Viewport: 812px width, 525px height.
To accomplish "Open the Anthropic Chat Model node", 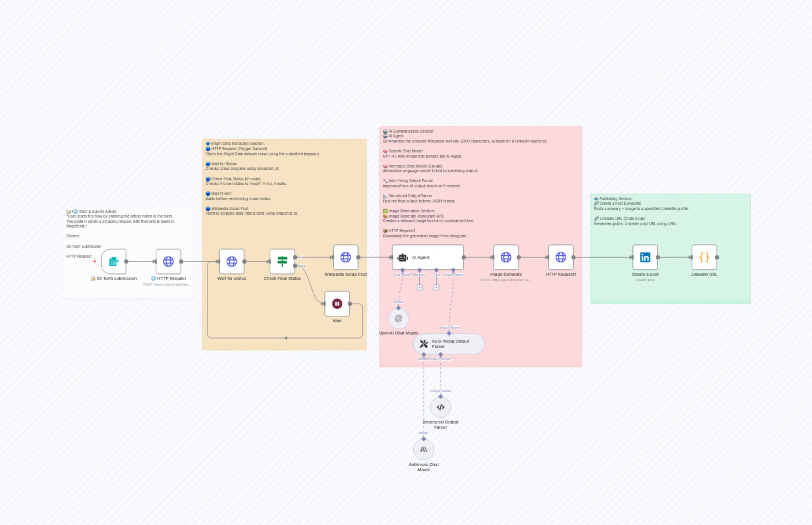I will click(424, 449).
